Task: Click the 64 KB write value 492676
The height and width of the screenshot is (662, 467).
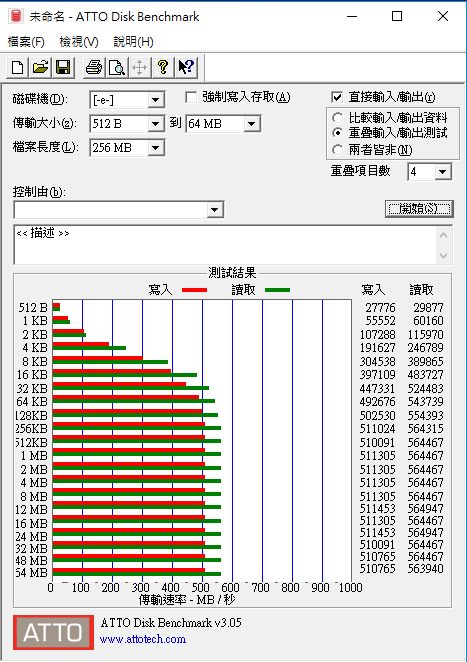Action: point(377,402)
